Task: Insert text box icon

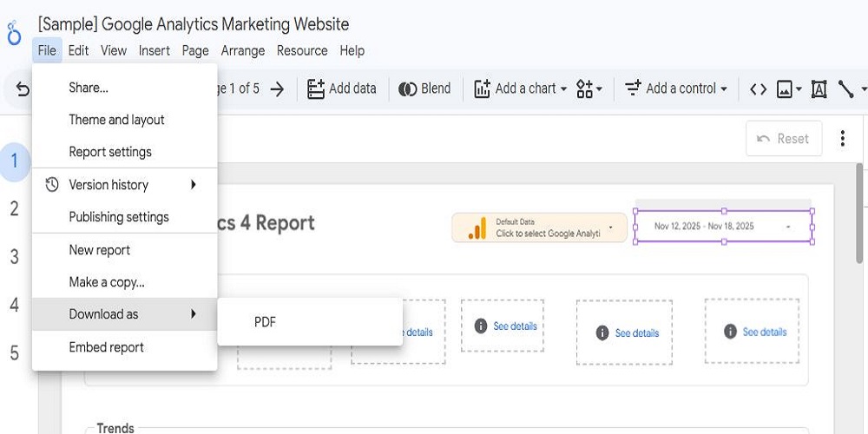Action: 819,89
